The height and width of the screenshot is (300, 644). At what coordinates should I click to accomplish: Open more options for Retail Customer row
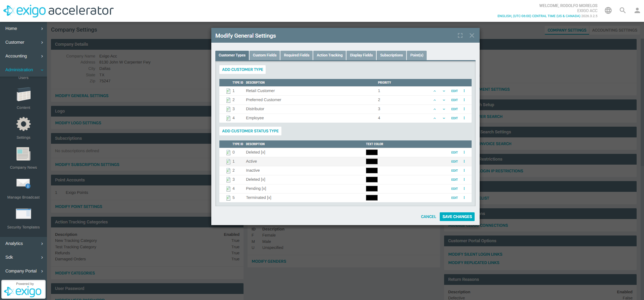(x=464, y=91)
